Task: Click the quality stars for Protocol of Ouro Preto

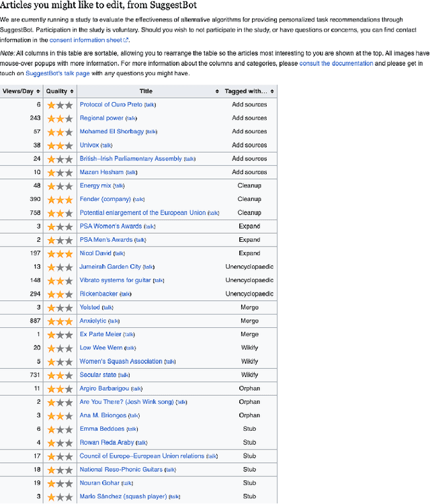Action: pos(59,105)
